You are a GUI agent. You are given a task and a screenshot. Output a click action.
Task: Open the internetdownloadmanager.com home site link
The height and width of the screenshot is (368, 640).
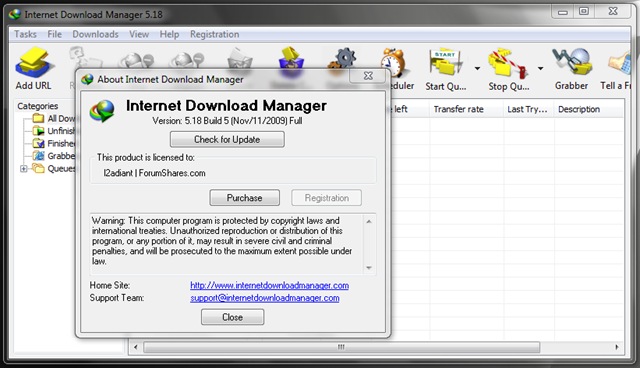point(269,285)
